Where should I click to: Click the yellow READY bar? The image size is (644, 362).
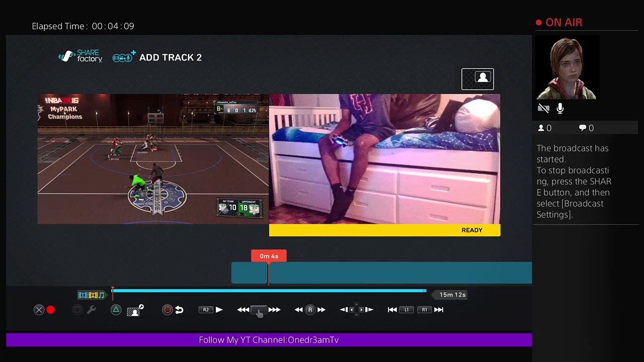pos(385,230)
